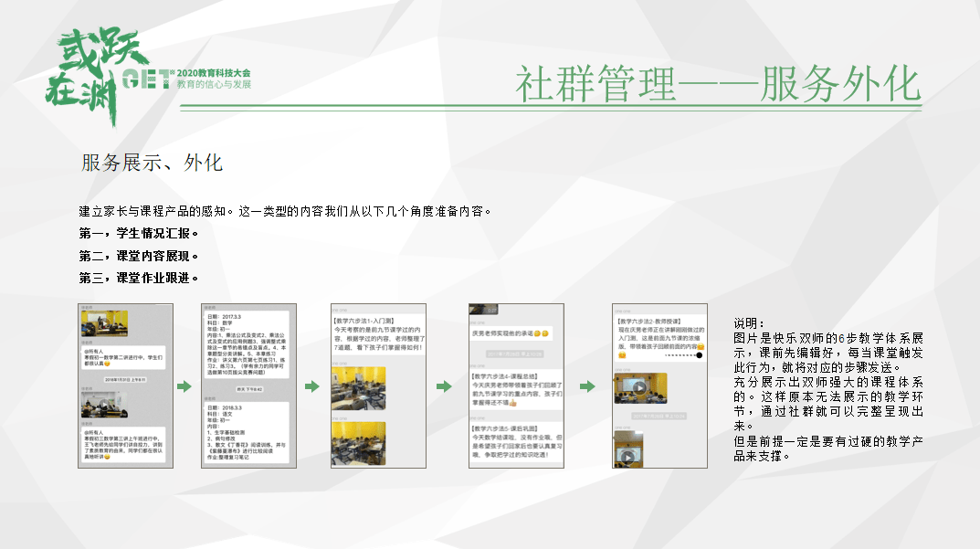This screenshot has width=980, height=549.
Task: Click the 日期：2018.3.3 语文 homework message
Action: point(248,433)
